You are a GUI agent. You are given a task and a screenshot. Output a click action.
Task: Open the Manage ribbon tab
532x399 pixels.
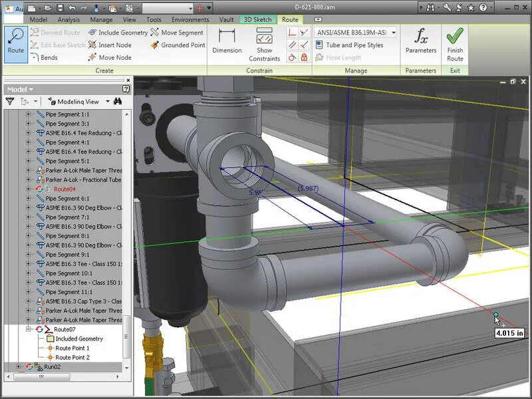coord(101,20)
